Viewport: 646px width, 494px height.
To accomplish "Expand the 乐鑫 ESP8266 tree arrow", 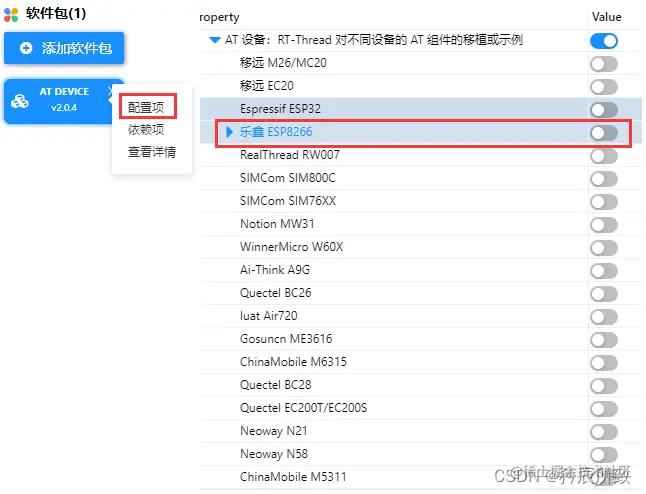I will [229, 132].
